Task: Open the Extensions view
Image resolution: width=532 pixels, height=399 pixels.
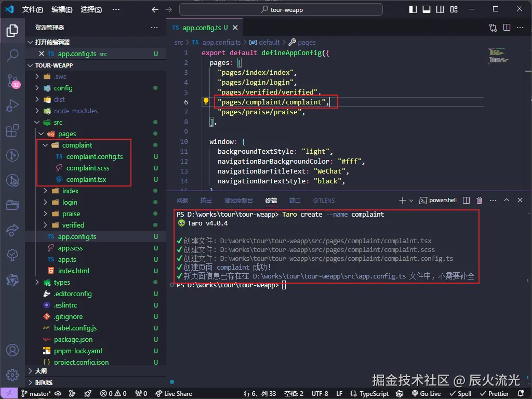Action: coord(12,130)
